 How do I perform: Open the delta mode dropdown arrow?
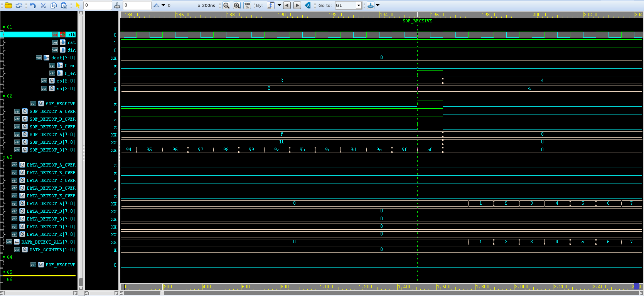click(163, 5)
